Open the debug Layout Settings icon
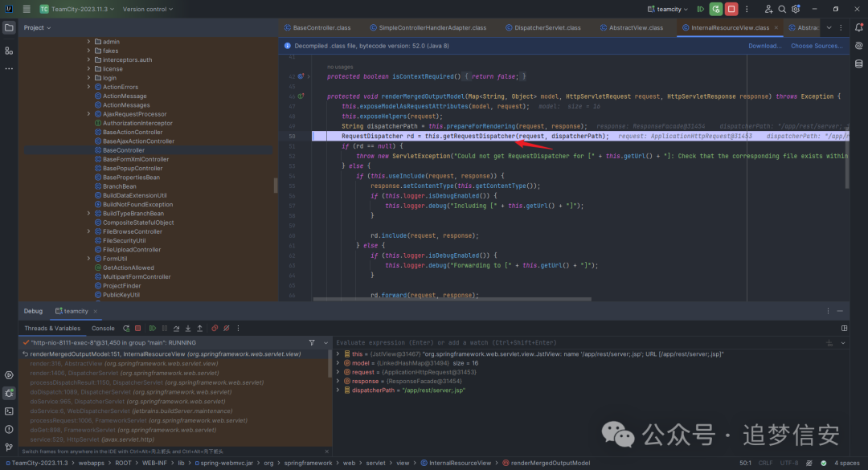This screenshot has height=470, width=868. click(x=844, y=329)
